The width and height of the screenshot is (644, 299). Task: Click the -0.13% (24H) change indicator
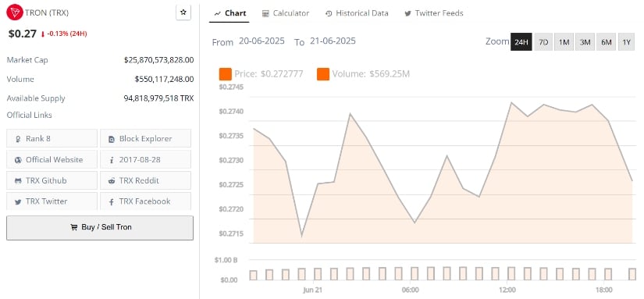(64, 34)
